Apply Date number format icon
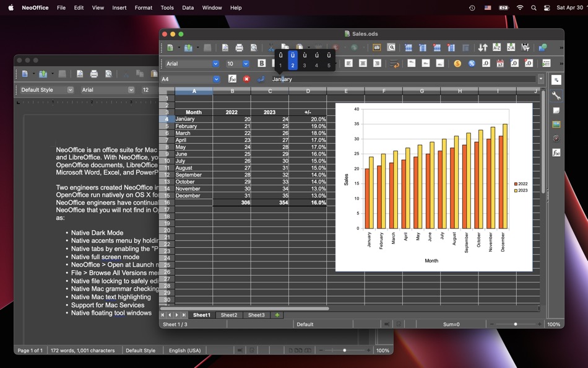The width and height of the screenshot is (588, 368). point(500,63)
